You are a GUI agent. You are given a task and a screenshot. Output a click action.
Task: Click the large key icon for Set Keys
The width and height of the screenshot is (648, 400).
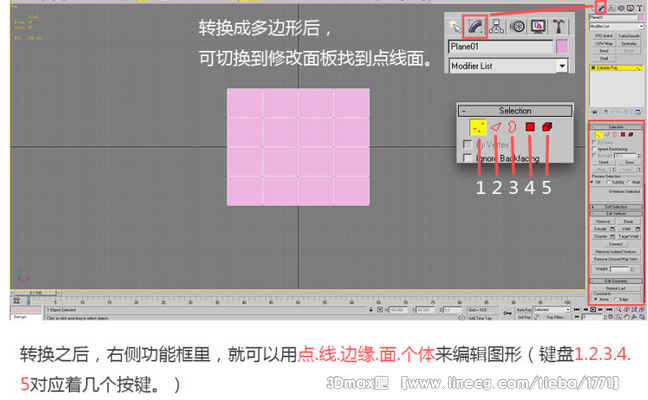(507, 313)
